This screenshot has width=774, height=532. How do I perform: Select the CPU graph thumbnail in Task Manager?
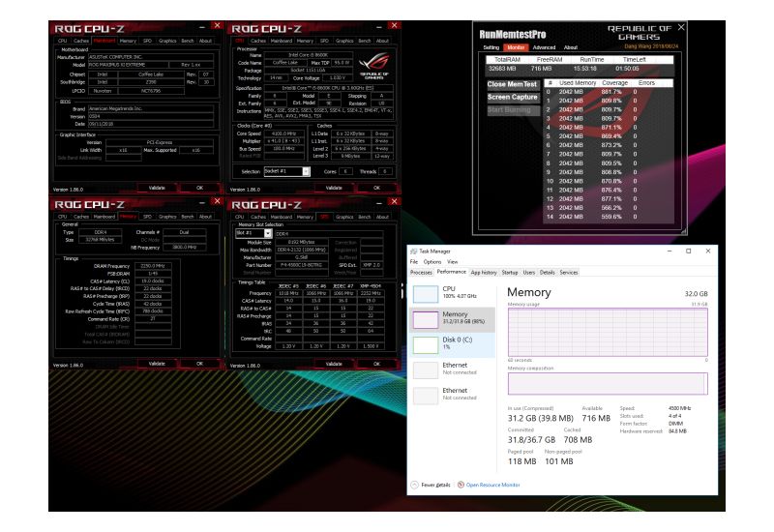(x=426, y=293)
